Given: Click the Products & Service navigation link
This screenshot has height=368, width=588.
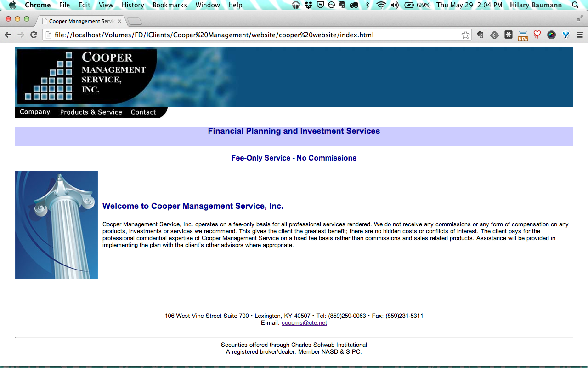Looking at the screenshot, I should point(91,112).
